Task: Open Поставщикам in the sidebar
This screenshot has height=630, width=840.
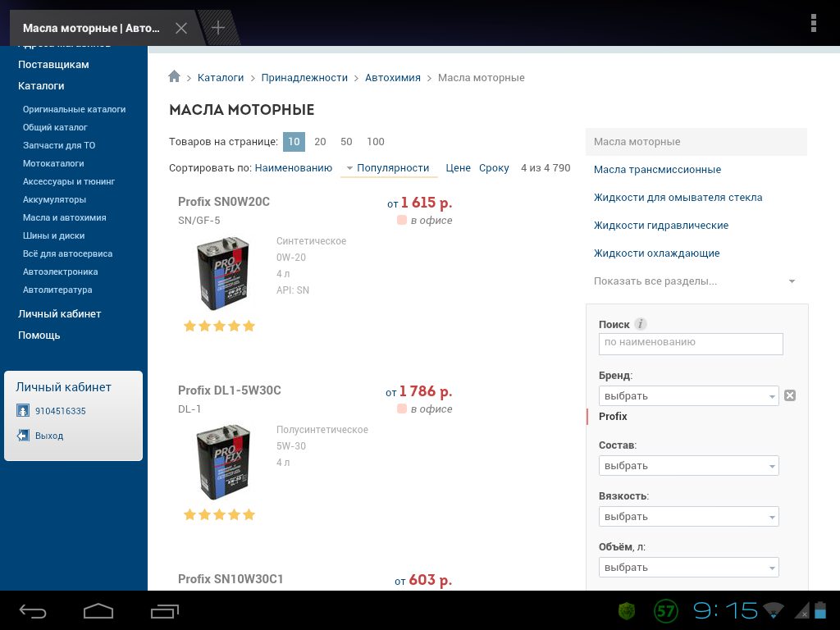Action: pyautogui.click(x=53, y=64)
